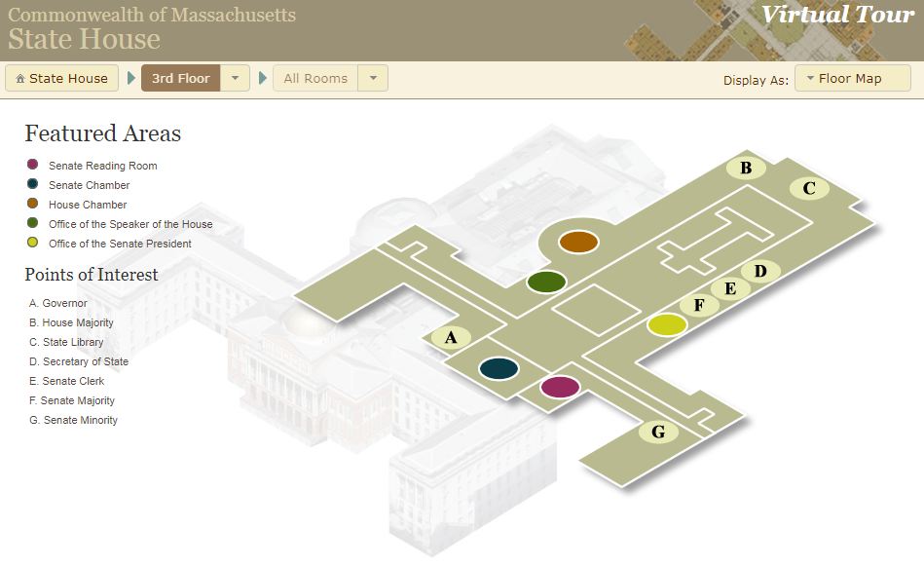The height and width of the screenshot is (566, 924).
Task: Select point E marker on the floor map
Action: (x=730, y=288)
